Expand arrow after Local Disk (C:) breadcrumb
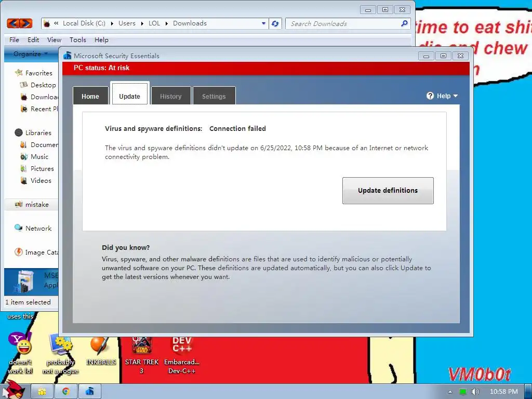This screenshot has height=399, width=532. [112, 23]
